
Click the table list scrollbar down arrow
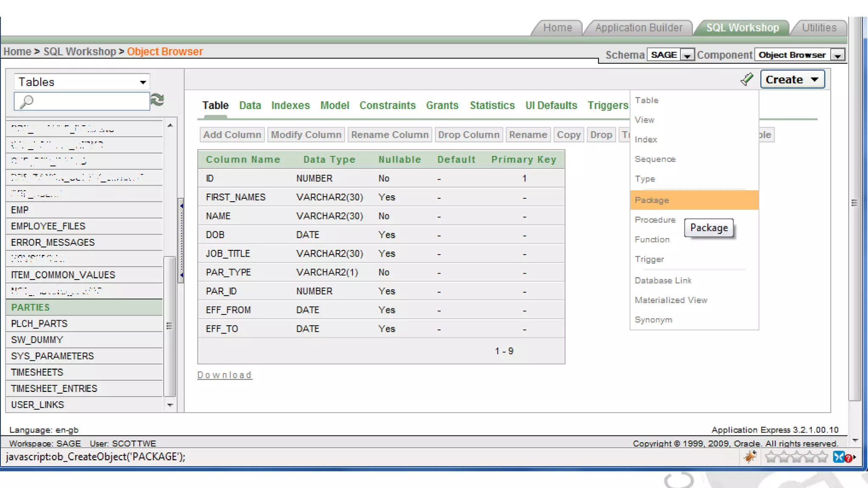point(170,405)
